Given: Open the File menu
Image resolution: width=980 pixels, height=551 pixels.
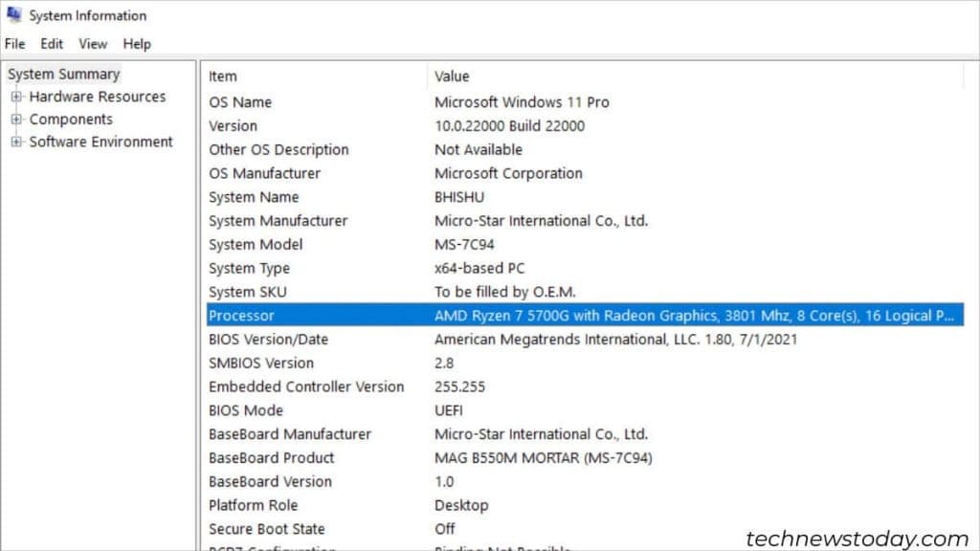Looking at the screenshot, I should click(x=14, y=43).
